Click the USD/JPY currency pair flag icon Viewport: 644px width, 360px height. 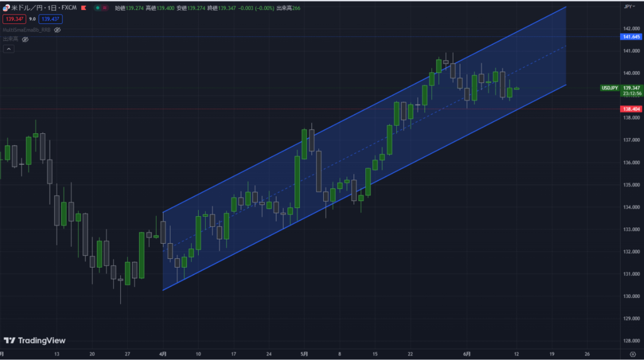coord(6,9)
